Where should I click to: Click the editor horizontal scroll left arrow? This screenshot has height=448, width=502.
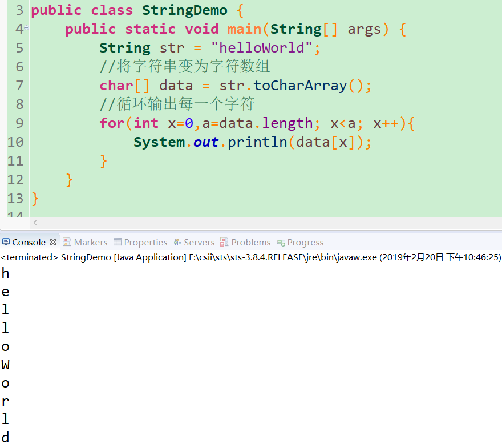coord(35,223)
